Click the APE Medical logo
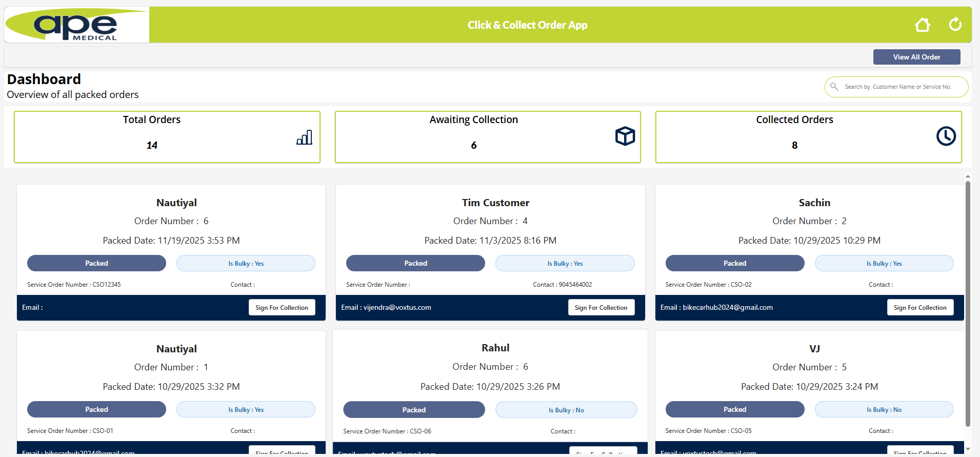Image resolution: width=980 pixels, height=457 pixels. (x=77, y=25)
